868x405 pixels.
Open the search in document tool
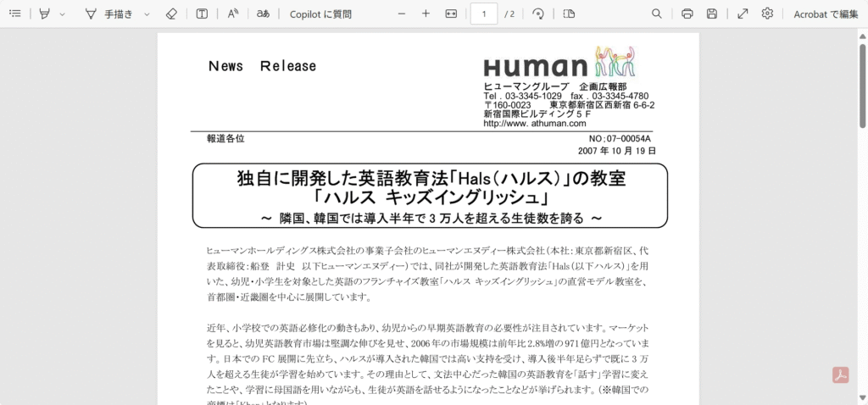click(x=657, y=14)
